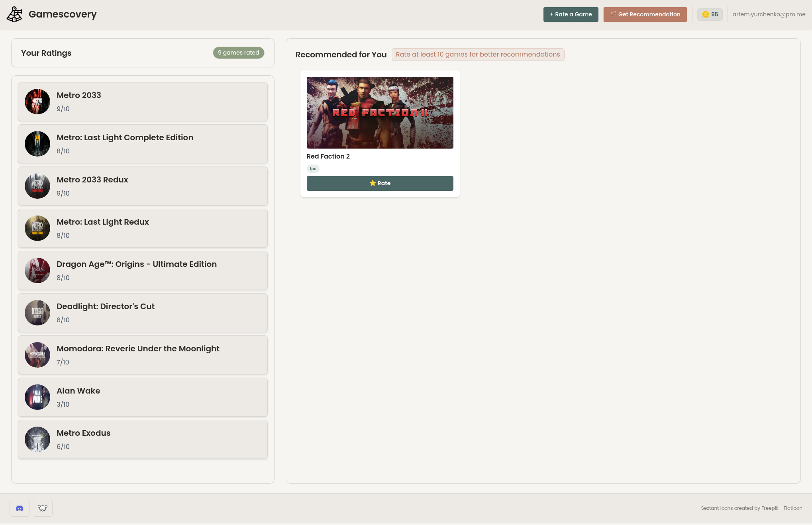Select the Metro 2033 cover thumbnail

tap(37, 102)
